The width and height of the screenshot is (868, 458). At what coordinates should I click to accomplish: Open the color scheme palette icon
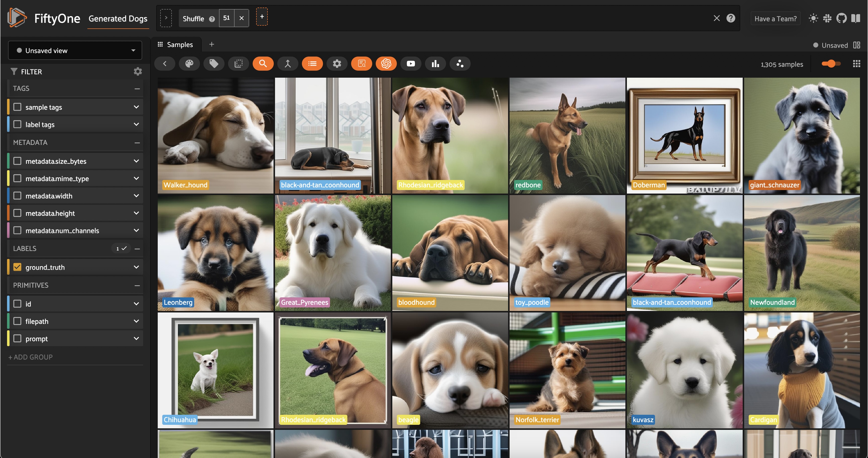point(189,64)
